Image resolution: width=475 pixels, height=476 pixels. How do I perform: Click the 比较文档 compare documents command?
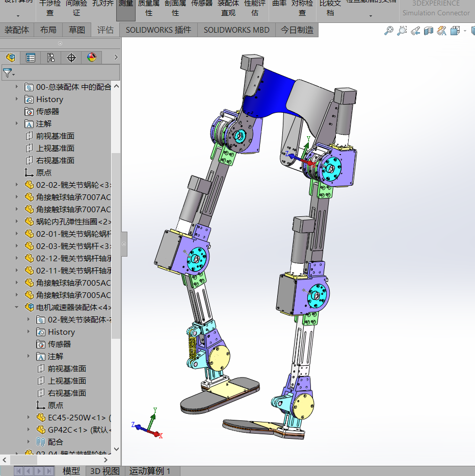[x=330, y=7]
